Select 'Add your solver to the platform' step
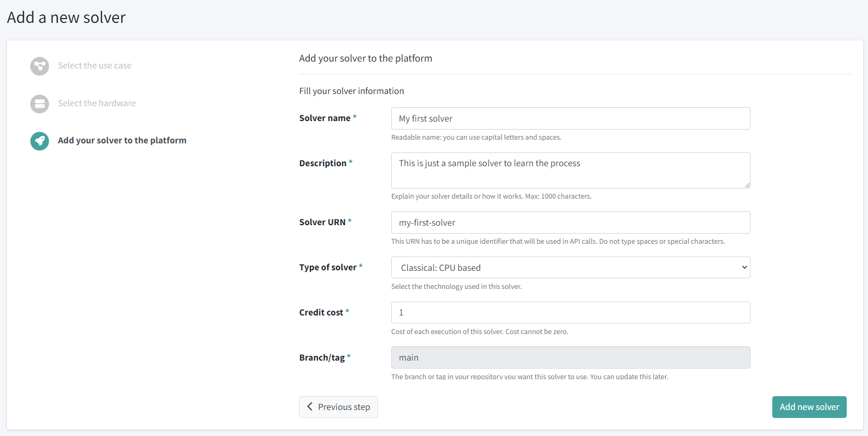The width and height of the screenshot is (868, 436). click(x=122, y=141)
